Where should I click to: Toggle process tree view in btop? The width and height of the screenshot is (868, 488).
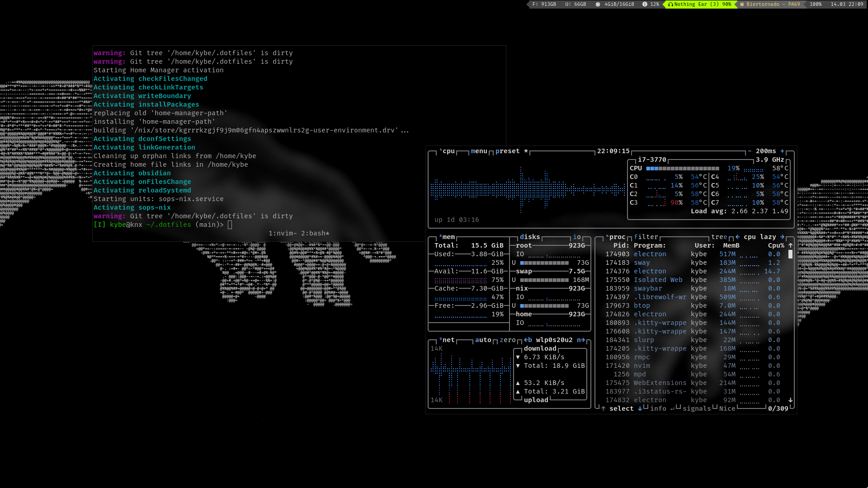719,237
